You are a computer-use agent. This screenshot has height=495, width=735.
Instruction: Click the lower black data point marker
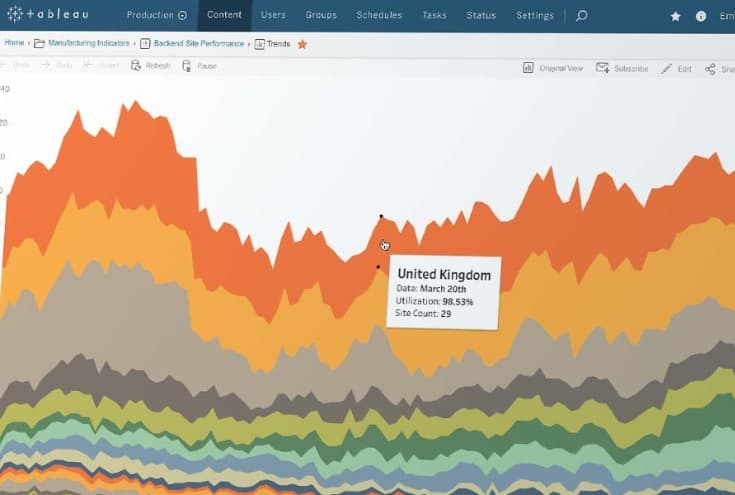378,267
